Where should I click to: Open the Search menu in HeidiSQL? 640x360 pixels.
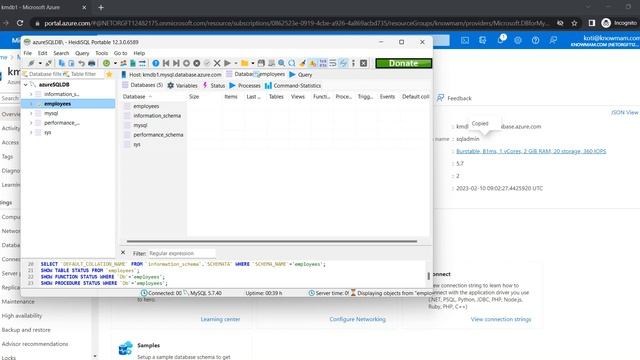click(61, 53)
